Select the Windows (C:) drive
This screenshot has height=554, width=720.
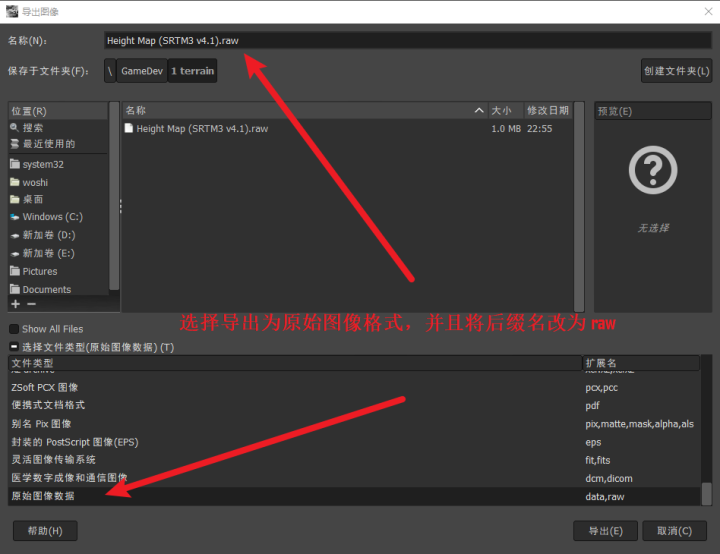coord(46,216)
